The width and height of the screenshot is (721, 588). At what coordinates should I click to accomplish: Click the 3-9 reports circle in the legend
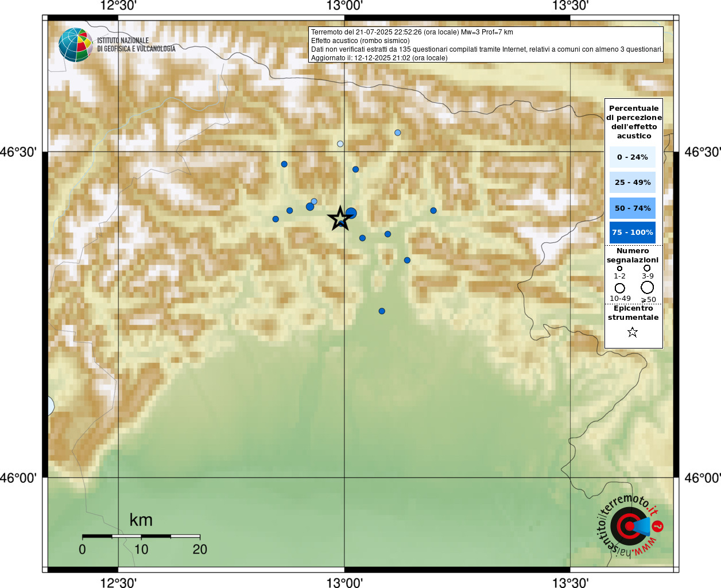pos(647,268)
